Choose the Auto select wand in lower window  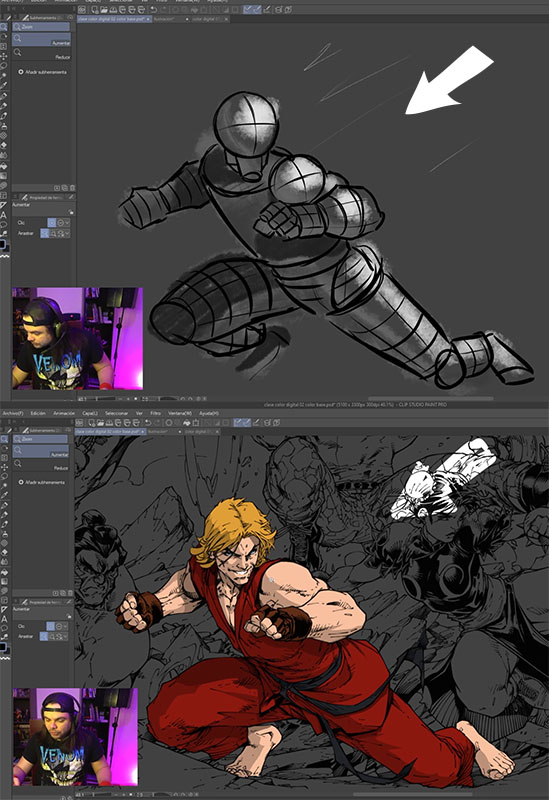click(4, 485)
